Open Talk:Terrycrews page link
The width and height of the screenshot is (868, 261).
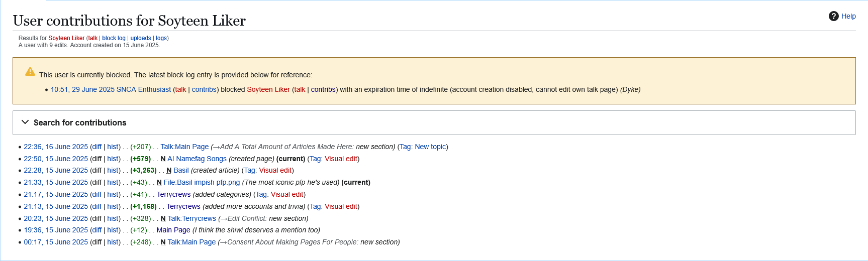tap(191, 218)
